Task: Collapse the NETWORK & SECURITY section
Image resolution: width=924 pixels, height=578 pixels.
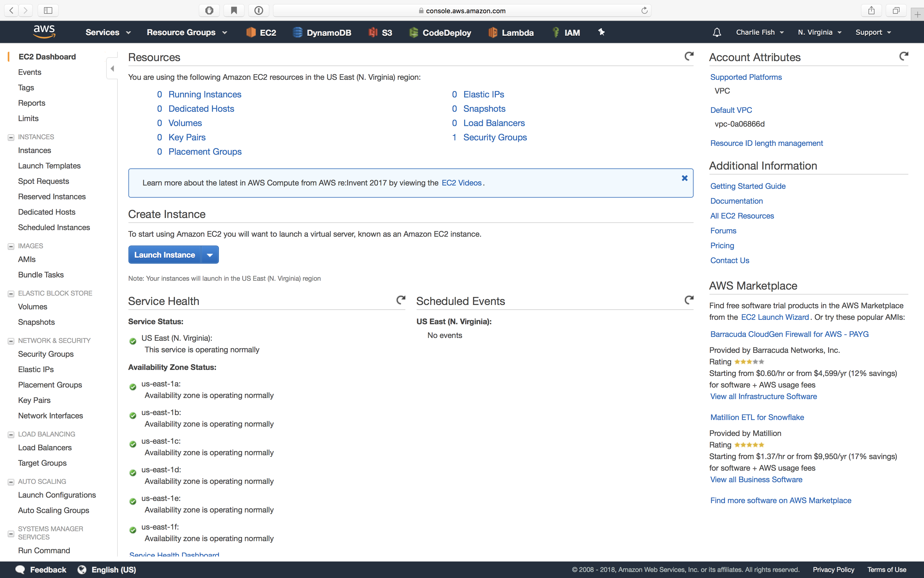Action: point(11,341)
